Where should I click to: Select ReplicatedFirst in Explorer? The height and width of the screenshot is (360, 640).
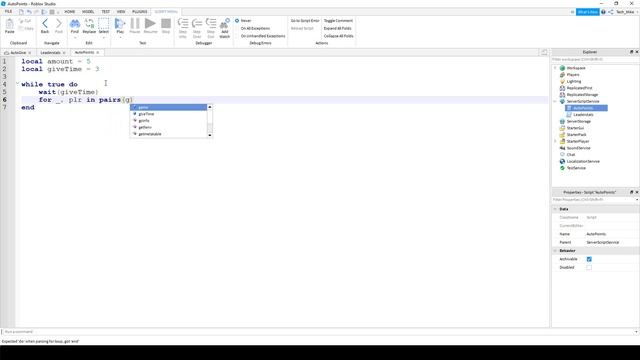579,88
